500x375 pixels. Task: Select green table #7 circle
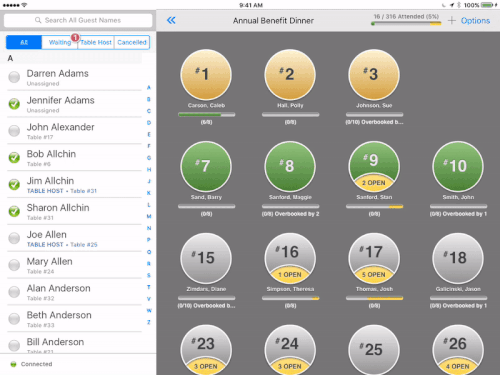(x=206, y=166)
